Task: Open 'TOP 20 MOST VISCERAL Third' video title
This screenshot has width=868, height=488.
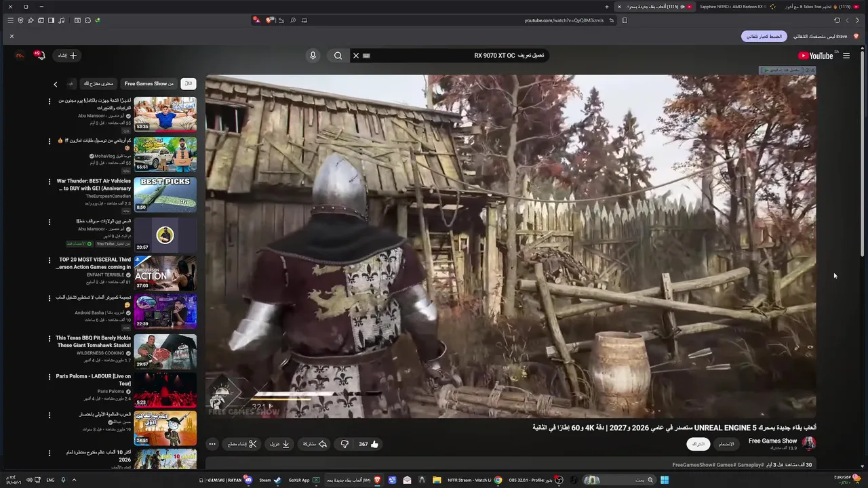Action: (94, 263)
